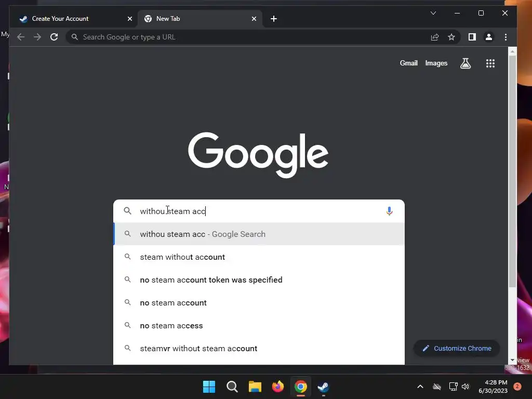Bookmark this tab with the star icon
Viewport: 532px width, 399px height.
(451, 37)
